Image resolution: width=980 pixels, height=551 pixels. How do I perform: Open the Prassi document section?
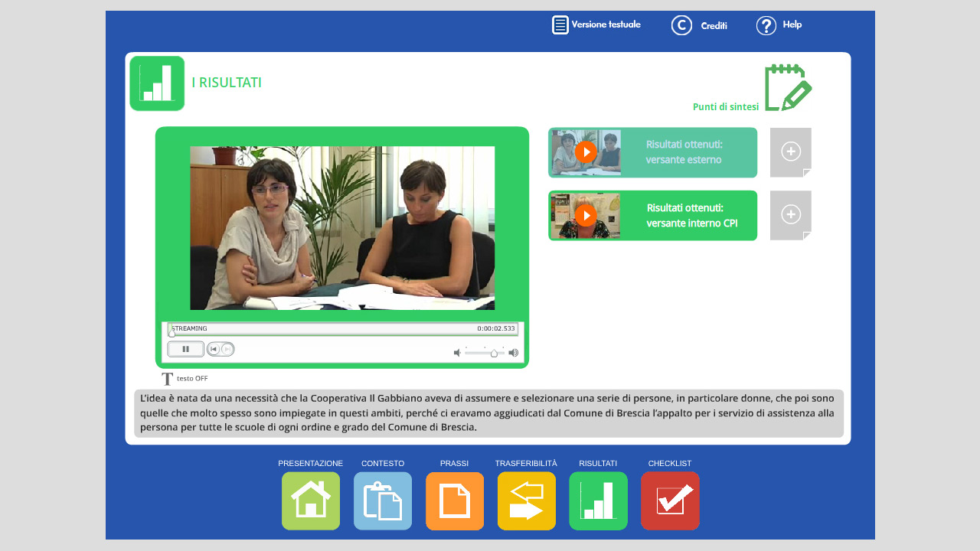pyautogui.click(x=455, y=500)
